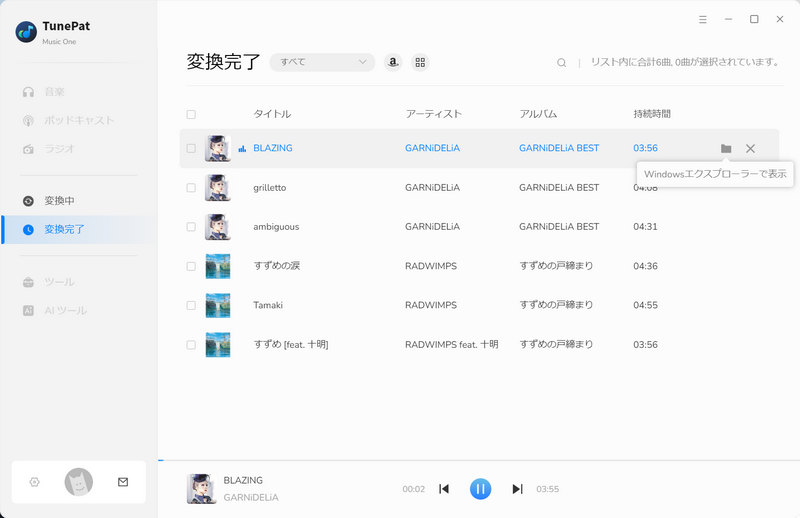
Task: Check the すずめの涙 row checkbox
Action: pos(191,266)
